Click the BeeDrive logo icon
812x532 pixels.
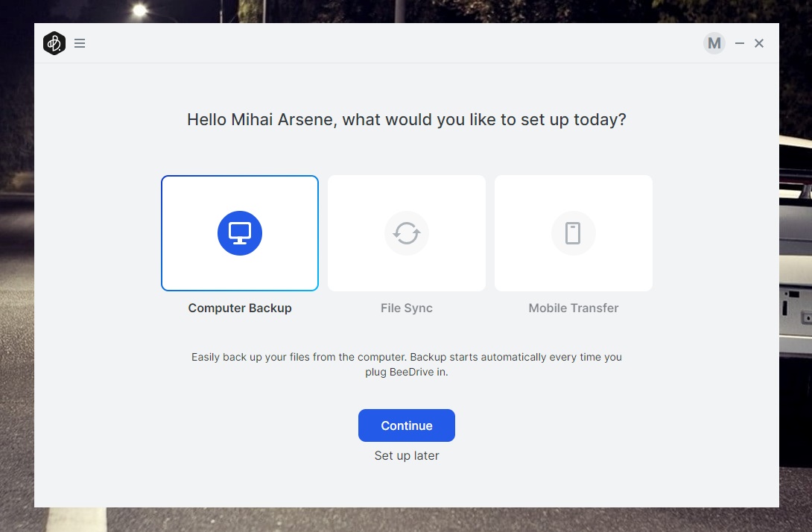[54, 43]
